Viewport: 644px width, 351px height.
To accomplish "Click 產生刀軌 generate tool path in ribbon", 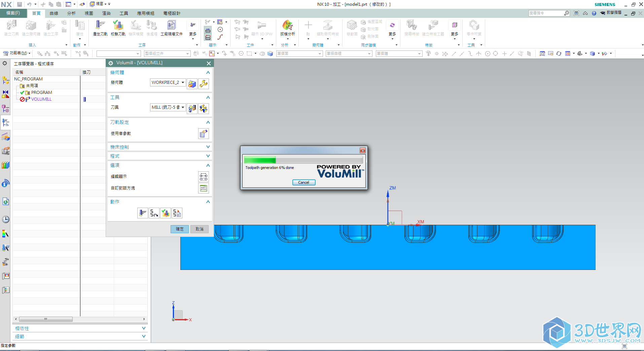I will click(100, 28).
